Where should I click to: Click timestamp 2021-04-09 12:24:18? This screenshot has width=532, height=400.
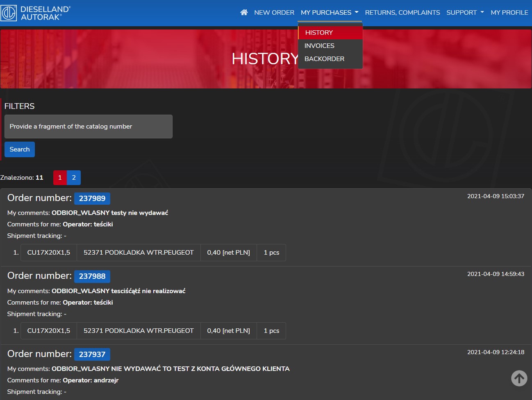496,352
